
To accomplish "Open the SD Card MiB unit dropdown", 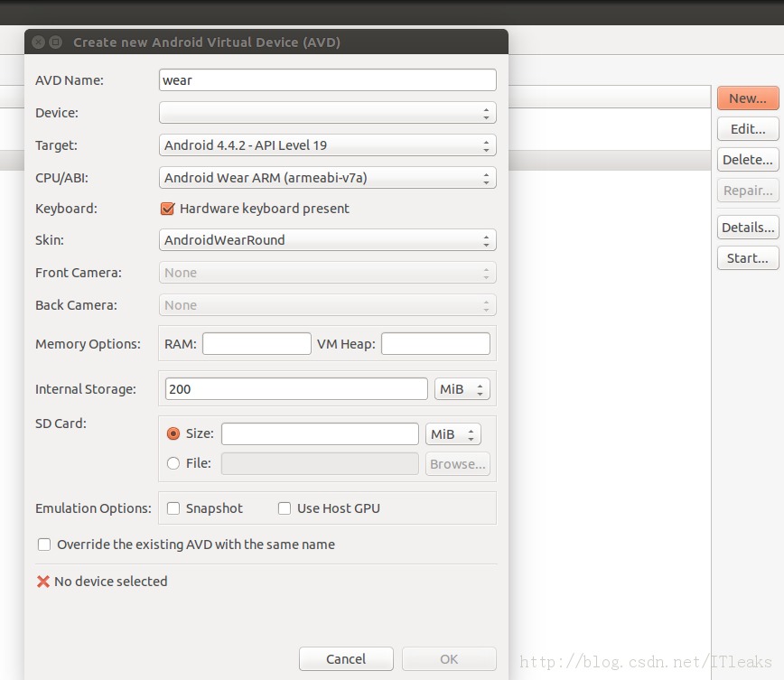I will [x=453, y=434].
